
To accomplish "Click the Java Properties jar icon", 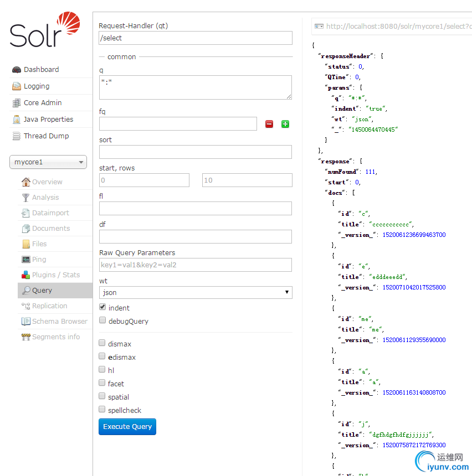I will (x=17, y=120).
